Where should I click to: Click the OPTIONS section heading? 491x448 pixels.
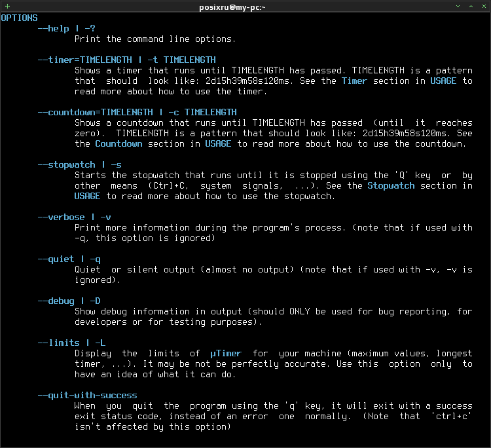[x=19, y=18]
